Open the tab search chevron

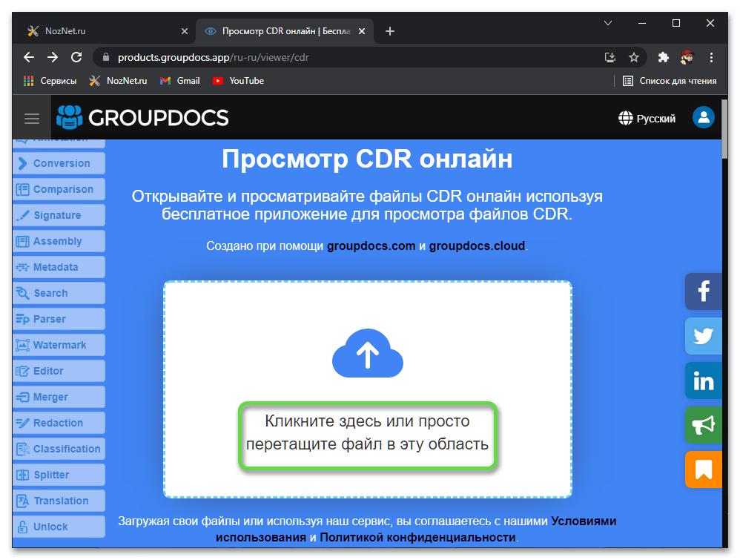tap(608, 23)
